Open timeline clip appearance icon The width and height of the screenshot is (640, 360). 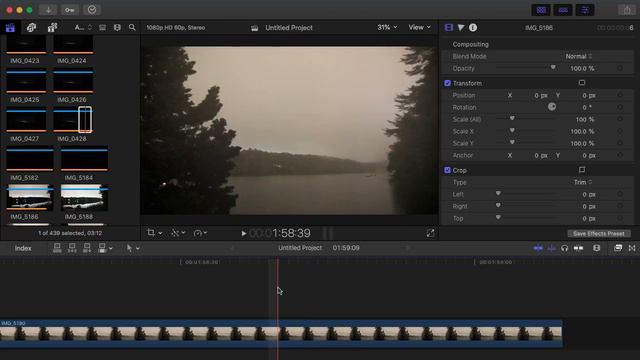[x=596, y=248]
